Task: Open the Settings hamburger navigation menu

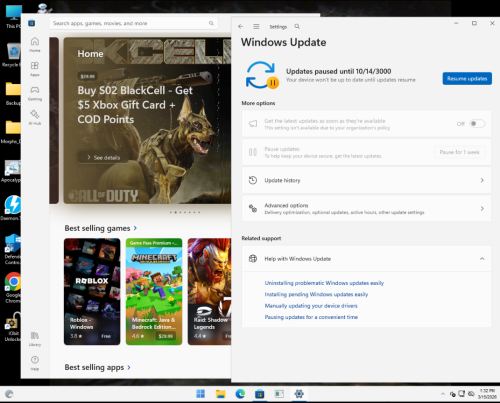Action: tap(256, 26)
